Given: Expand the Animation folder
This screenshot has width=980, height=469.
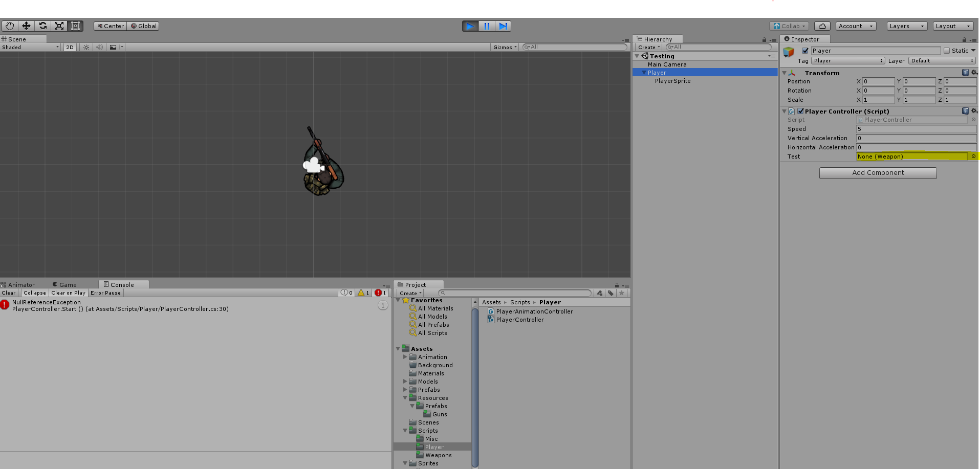Looking at the screenshot, I should 405,357.
